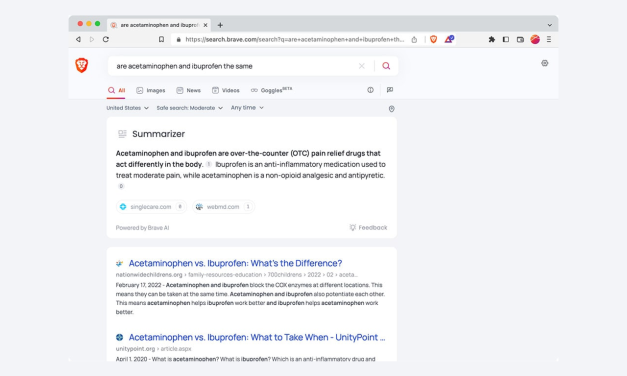This screenshot has height=376, width=627.
Task: Open Acetaminophen vs. Ibuprofen: What's the Difference?
Action: [x=235, y=263]
